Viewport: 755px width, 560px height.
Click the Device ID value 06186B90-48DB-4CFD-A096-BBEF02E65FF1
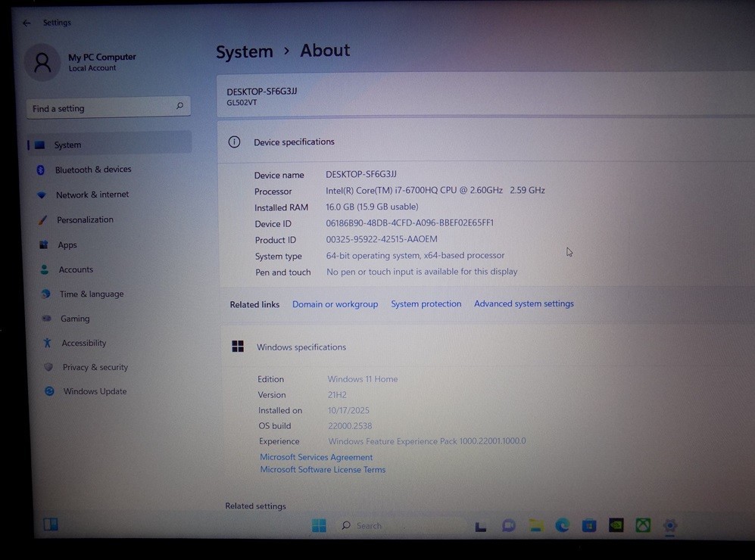point(410,222)
